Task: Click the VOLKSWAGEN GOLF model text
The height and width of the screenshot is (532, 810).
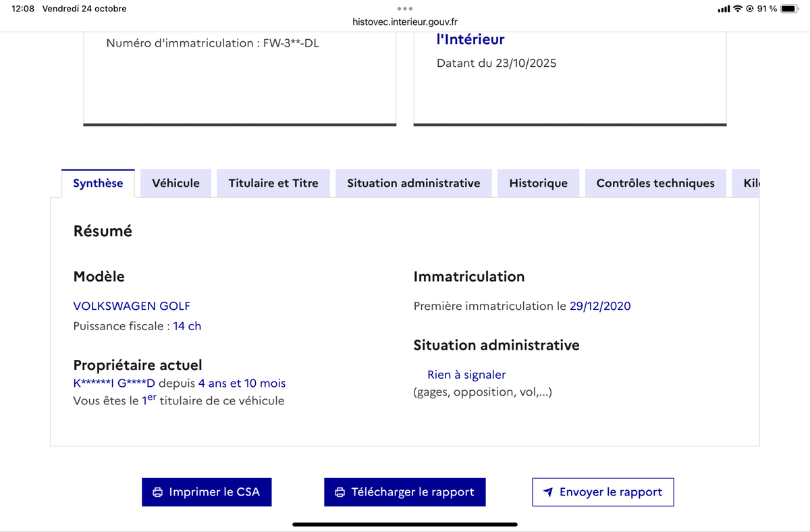Action: coord(132,306)
